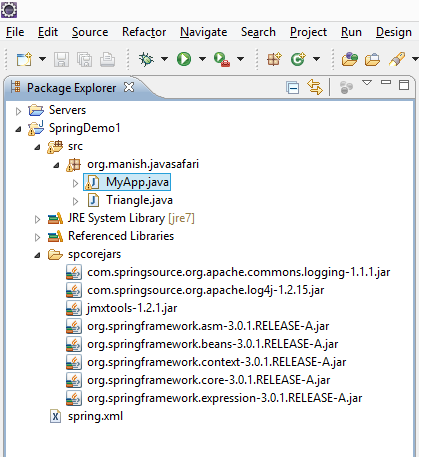Select Triangle.java in the package
Image resolution: width=421 pixels, height=457 pixels.
click(x=139, y=200)
